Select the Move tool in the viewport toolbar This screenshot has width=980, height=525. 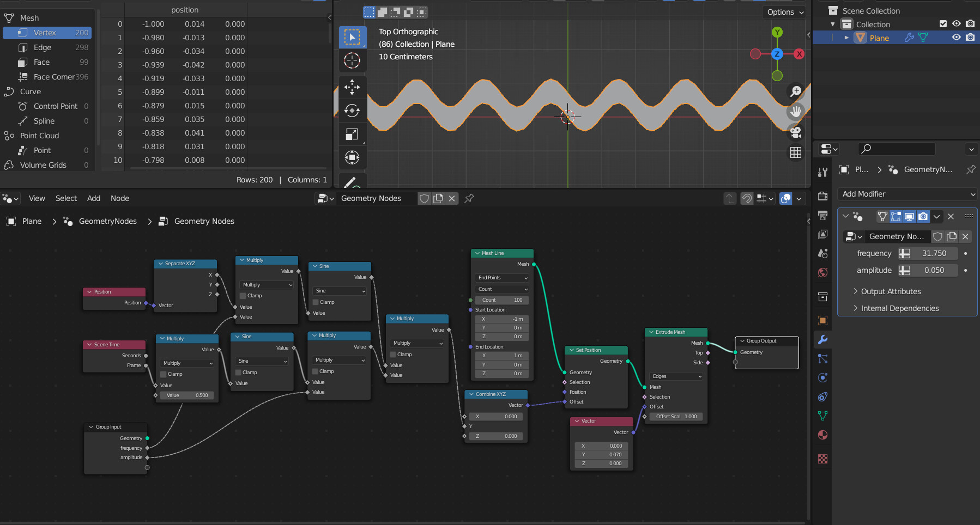click(353, 87)
